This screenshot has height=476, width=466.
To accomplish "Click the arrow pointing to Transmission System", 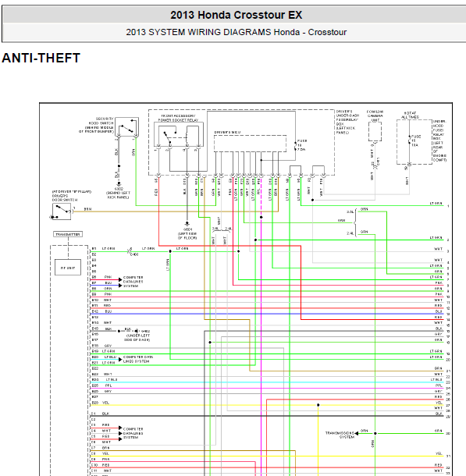I will click(357, 434).
